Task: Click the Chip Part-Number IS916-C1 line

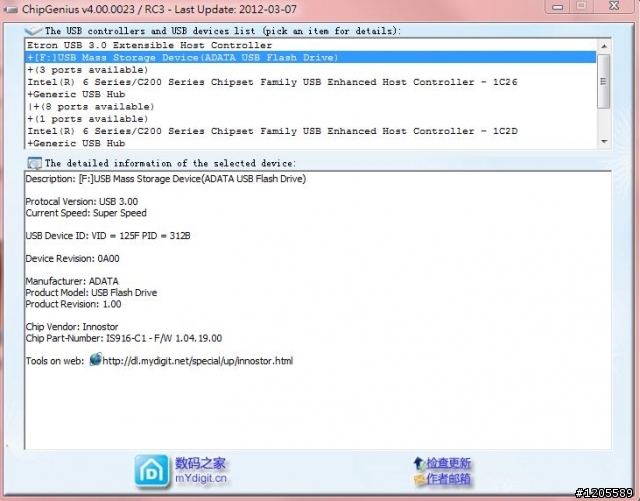Action: pyautogui.click(x=124, y=338)
